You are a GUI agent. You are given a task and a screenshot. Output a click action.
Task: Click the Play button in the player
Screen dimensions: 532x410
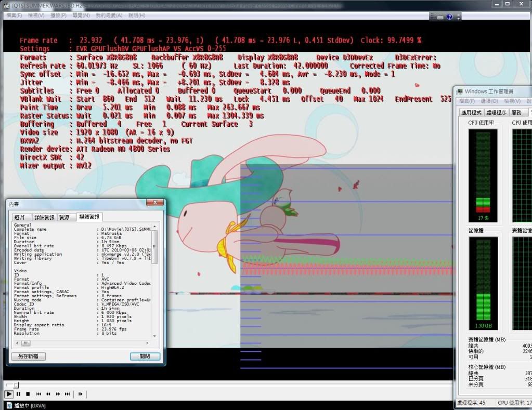tap(9, 394)
